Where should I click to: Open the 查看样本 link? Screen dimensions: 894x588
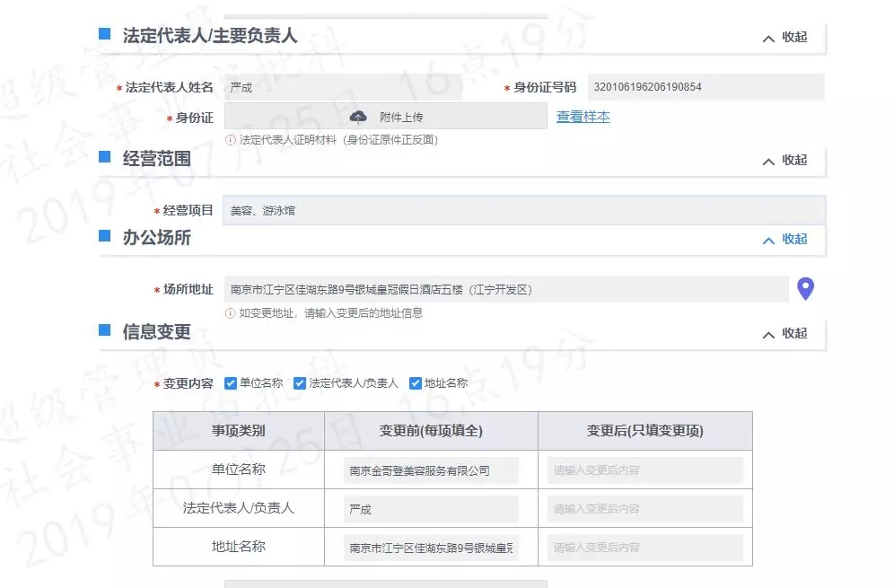coord(583,117)
